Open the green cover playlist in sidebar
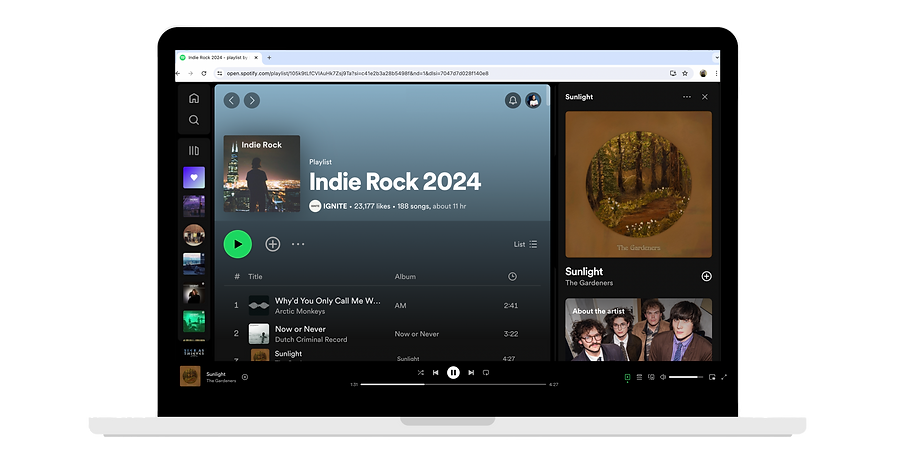The image size is (903, 452). 194,321
